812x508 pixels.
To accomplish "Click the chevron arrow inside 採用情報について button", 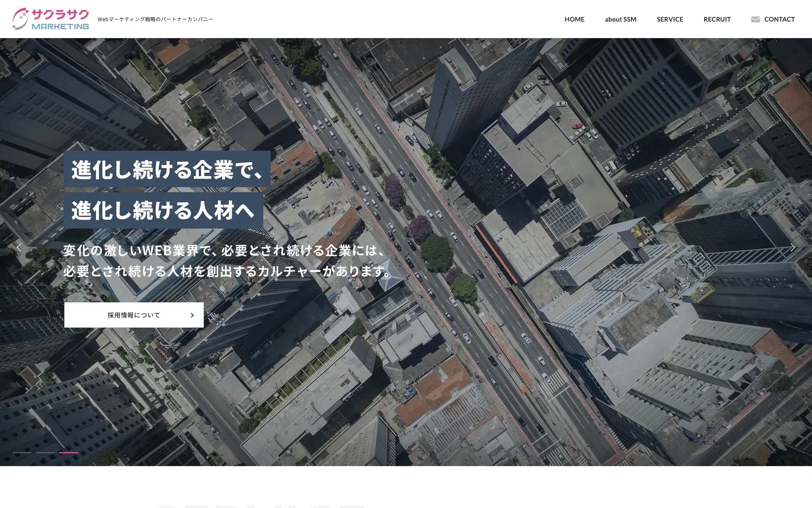I will click(192, 315).
